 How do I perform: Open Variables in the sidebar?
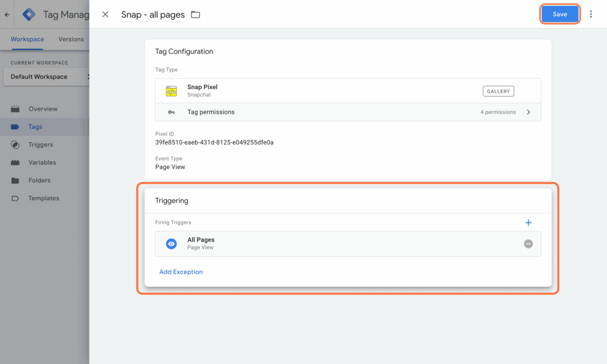[x=44, y=162]
